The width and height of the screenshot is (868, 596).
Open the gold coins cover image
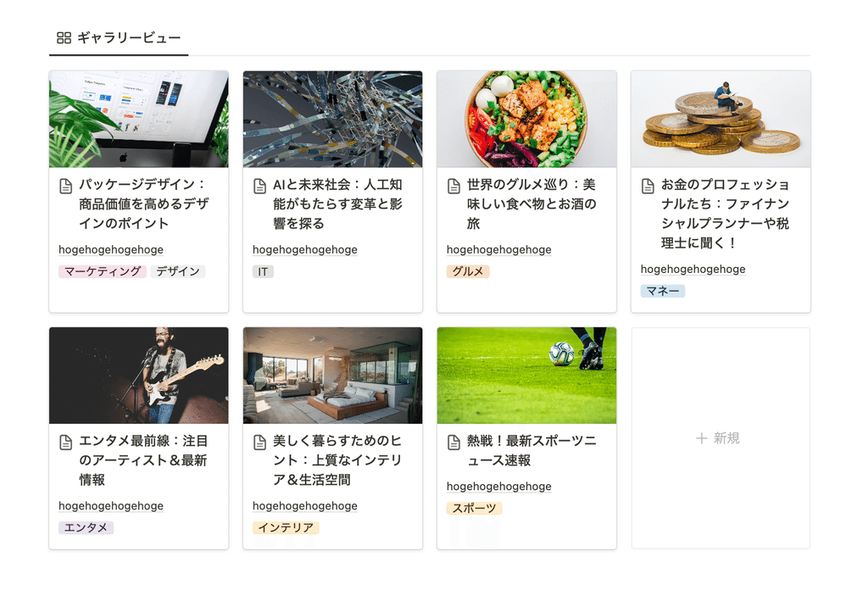point(721,119)
